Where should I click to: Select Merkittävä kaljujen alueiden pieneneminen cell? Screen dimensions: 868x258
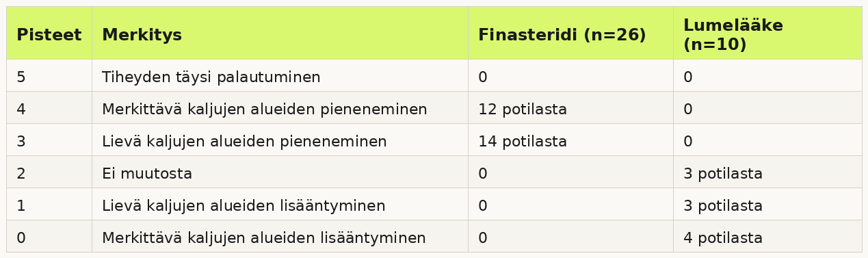280,107
